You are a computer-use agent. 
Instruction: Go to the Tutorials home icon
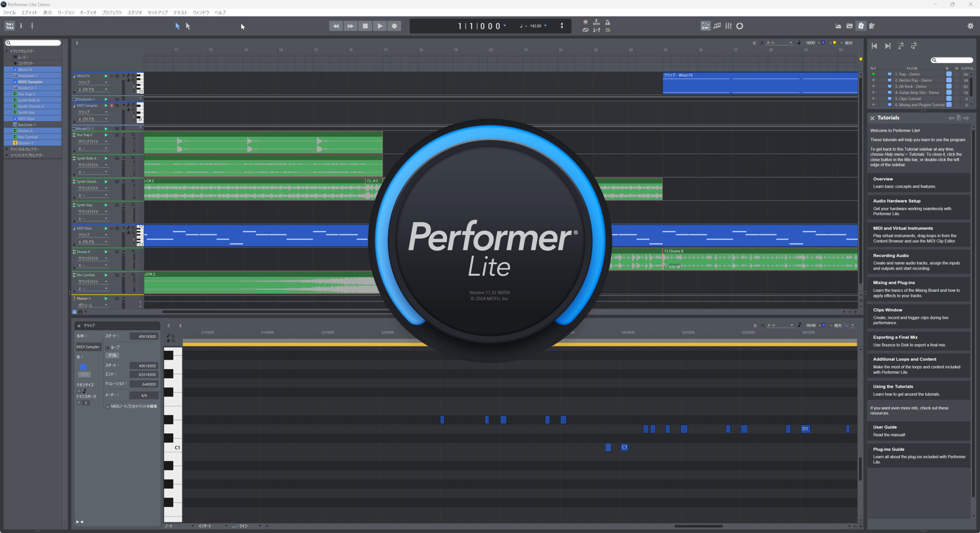959,118
